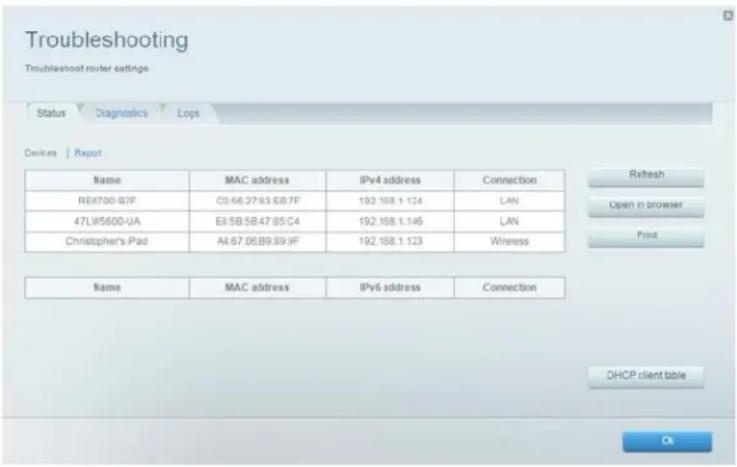Select the Christopher's iPad name cell

107,241
